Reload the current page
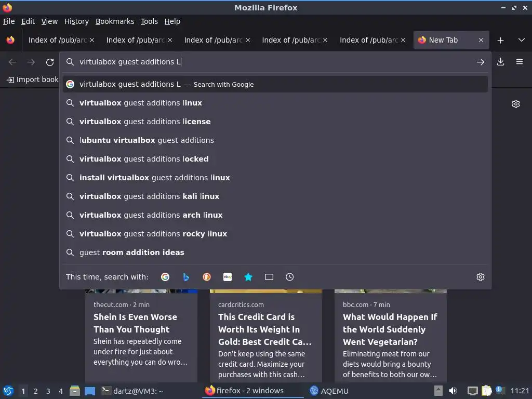The image size is (532, 399). tap(50, 62)
